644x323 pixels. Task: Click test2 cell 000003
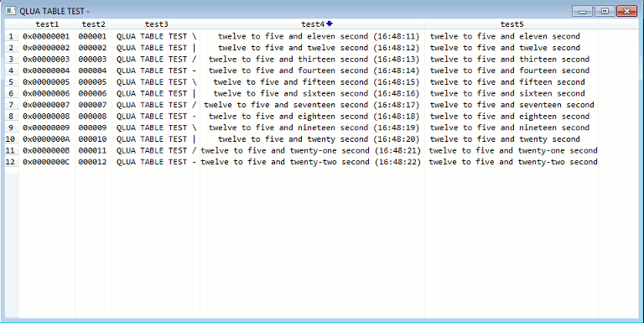(93, 60)
